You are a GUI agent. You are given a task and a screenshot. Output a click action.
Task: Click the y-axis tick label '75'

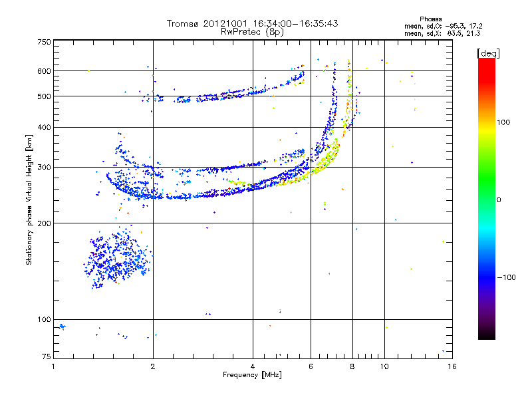(47, 356)
